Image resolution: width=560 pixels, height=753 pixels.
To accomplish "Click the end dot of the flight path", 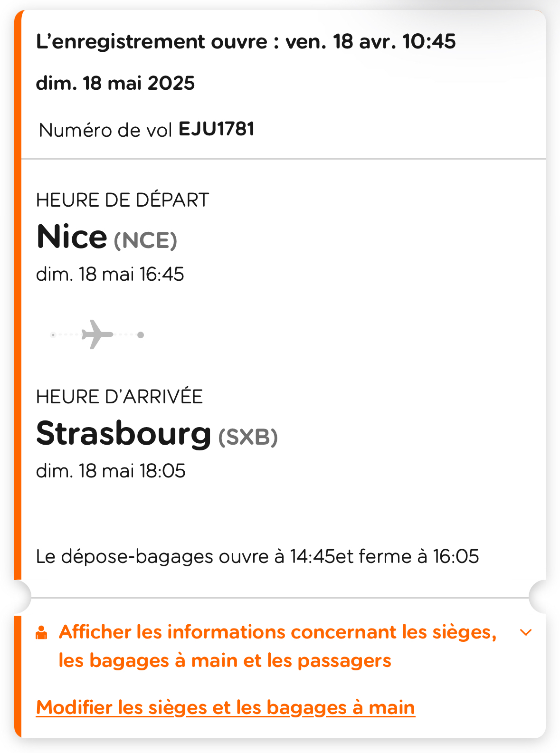I will click(x=141, y=335).
